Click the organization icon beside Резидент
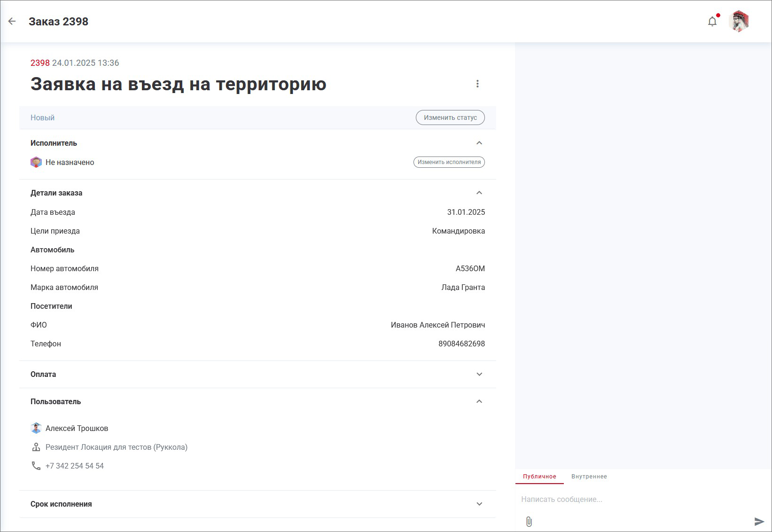Screen dimensions: 772x532 tap(36, 447)
